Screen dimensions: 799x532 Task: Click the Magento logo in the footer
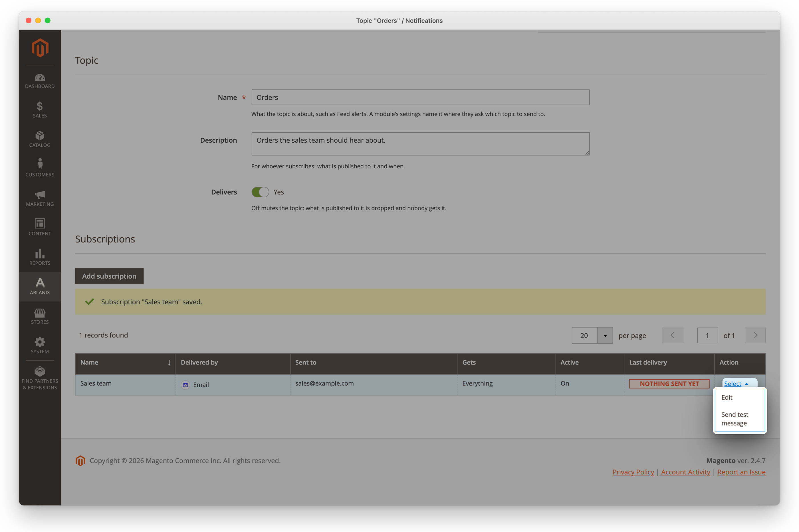pos(80,460)
